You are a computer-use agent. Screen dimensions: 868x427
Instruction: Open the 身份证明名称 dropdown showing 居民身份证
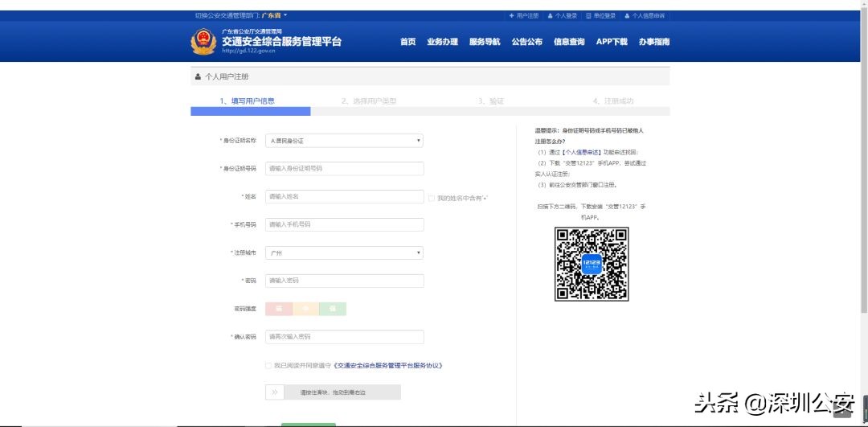tap(344, 141)
